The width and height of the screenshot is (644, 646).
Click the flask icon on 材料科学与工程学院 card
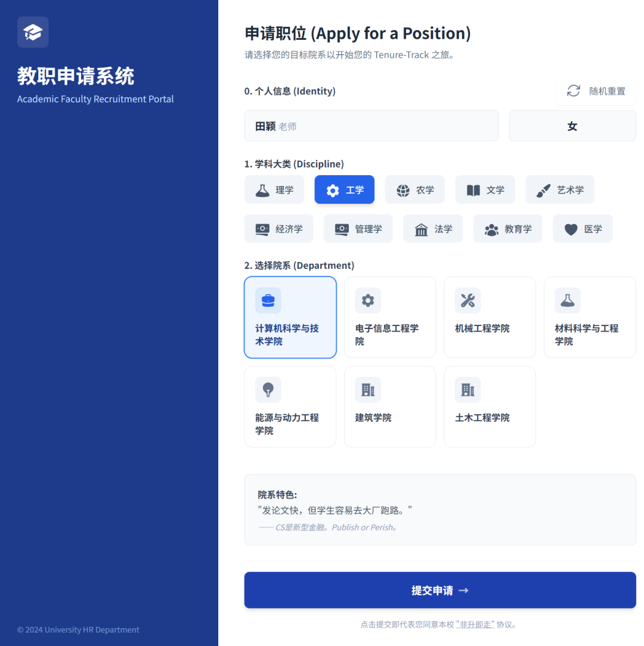click(567, 300)
